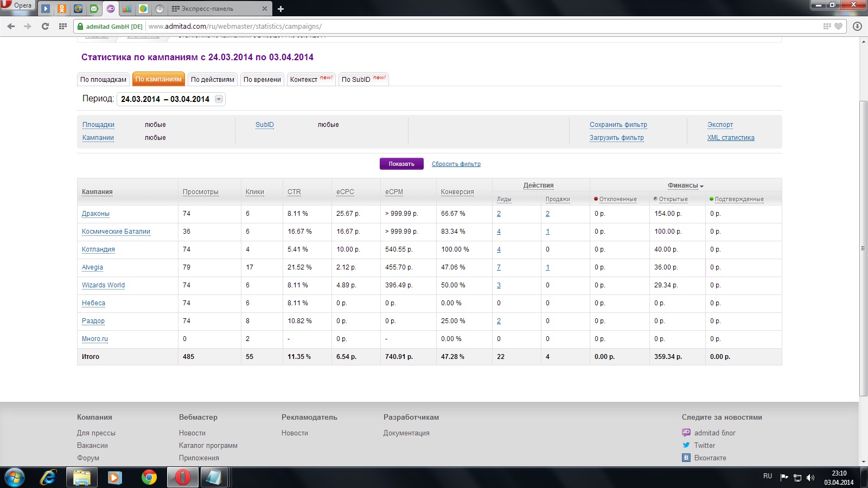Open the Вконтакте footer link
Viewport: 868px width, 488px height.
pyautogui.click(x=710, y=458)
